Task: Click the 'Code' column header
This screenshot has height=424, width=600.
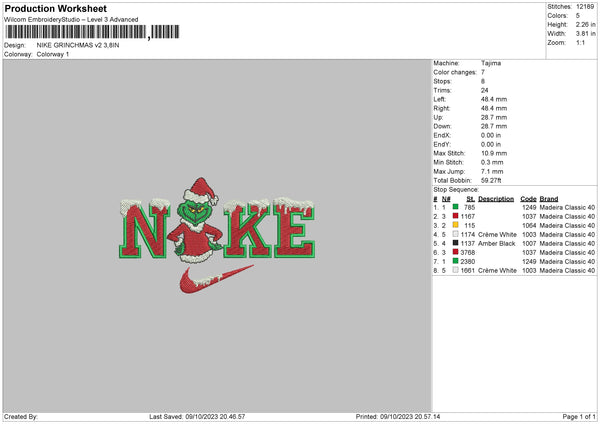Action: pyautogui.click(x=528, y=199)
